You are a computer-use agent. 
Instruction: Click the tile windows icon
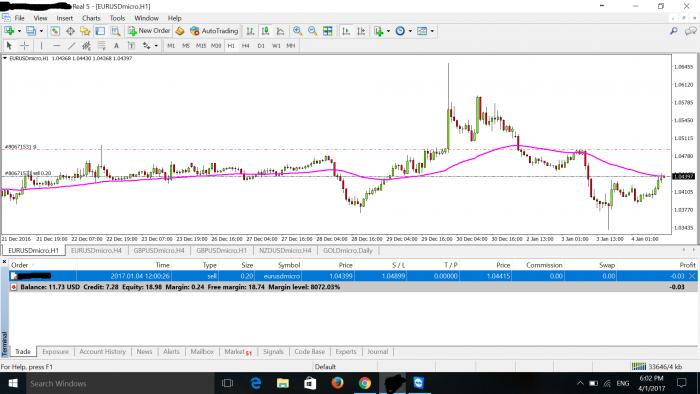click(328, 31)
